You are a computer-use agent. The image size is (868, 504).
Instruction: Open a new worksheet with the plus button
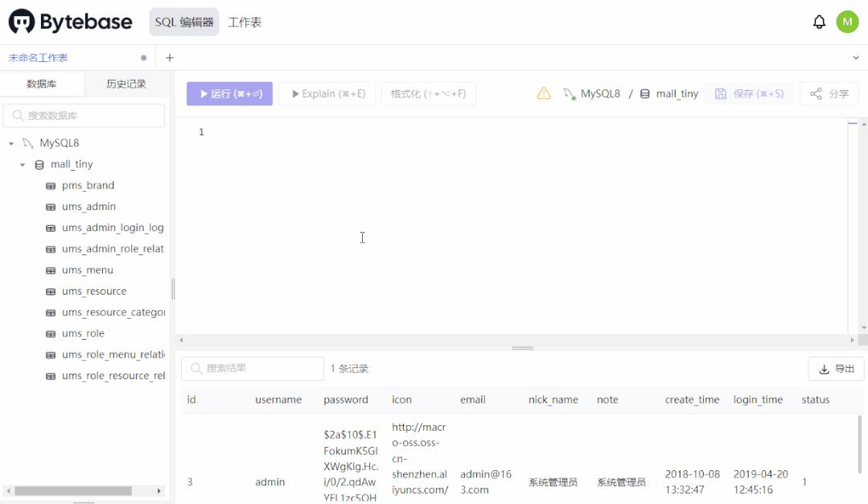(x=167, y=57)
